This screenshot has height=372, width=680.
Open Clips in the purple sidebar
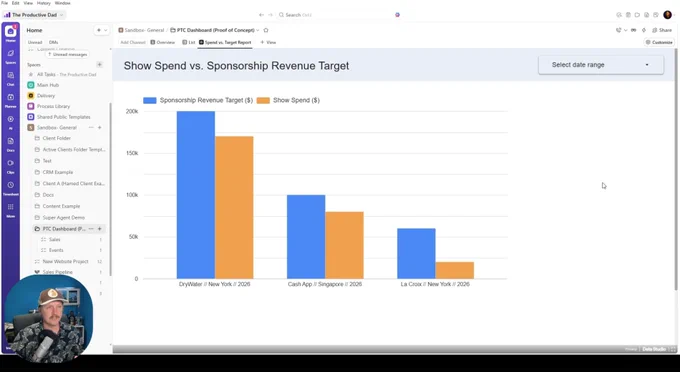tap(10, 166)
